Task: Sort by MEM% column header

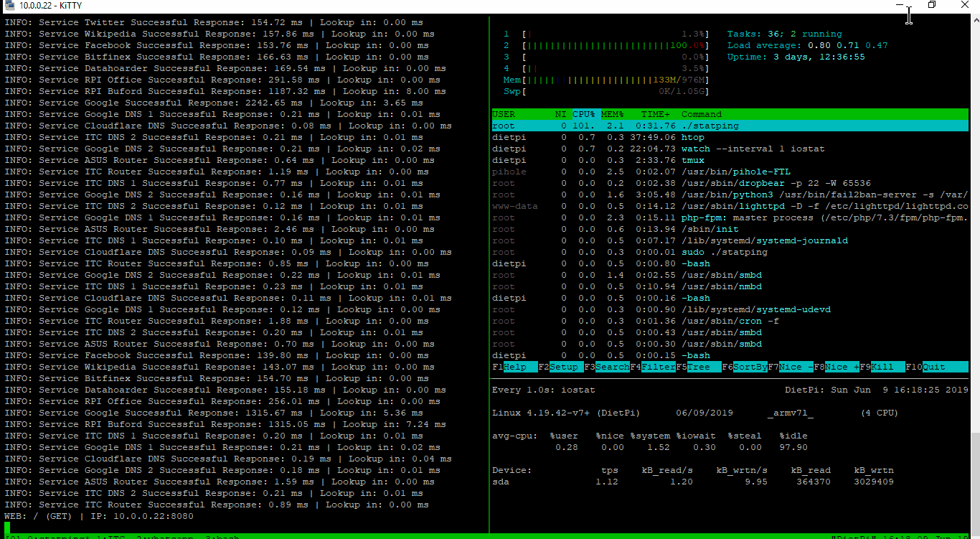Action: pos(612,114)
